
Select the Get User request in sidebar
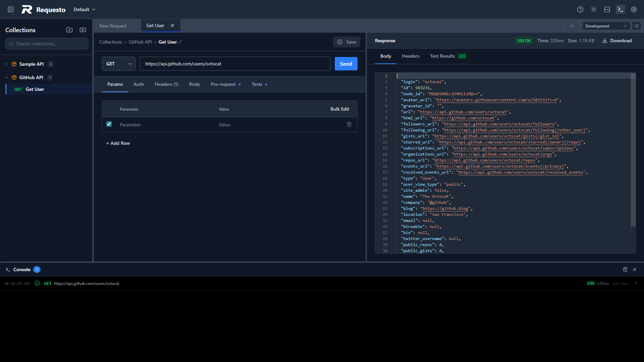click(x=49, y=89)
